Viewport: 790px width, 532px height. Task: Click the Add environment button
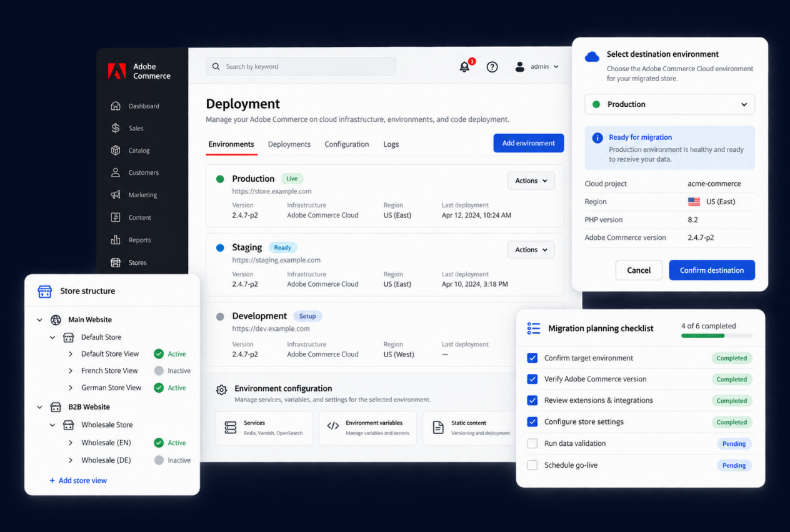[x=529, y=143]
